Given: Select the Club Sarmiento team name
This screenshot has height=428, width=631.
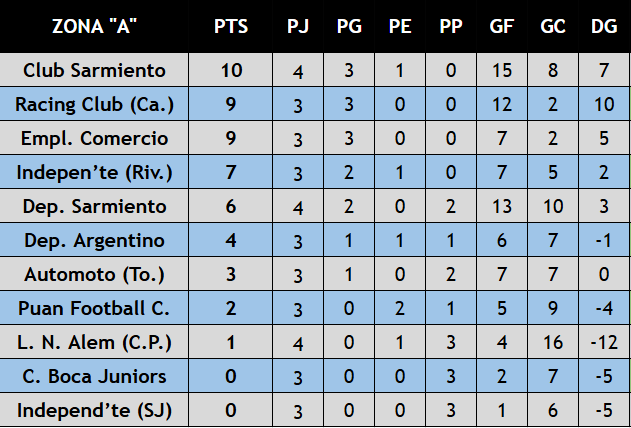Looking at the screenshot, I should [x=94, y=71].
